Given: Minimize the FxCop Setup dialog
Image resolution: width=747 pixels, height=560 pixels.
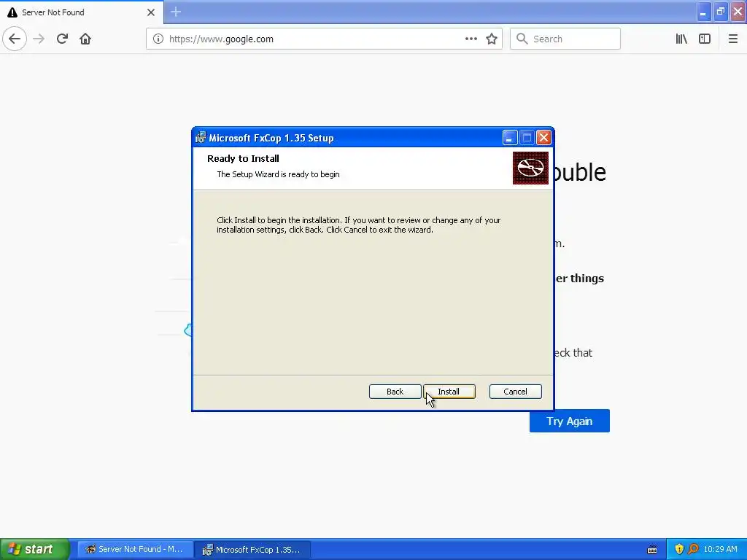Looking at the screenshot, I should pyautogui.click(x=509, y=138).
